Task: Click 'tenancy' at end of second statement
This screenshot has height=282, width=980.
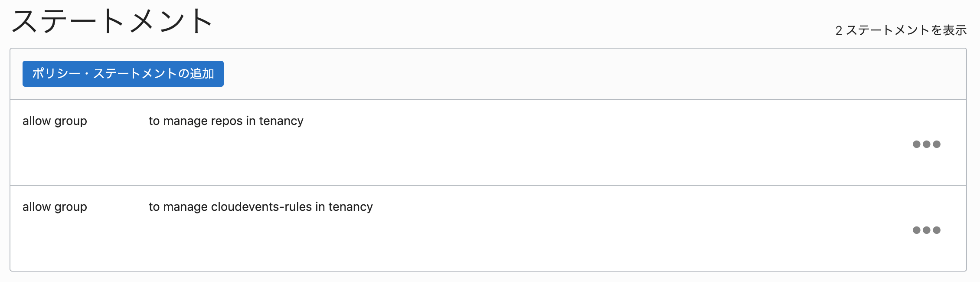Action: (350, 207)
